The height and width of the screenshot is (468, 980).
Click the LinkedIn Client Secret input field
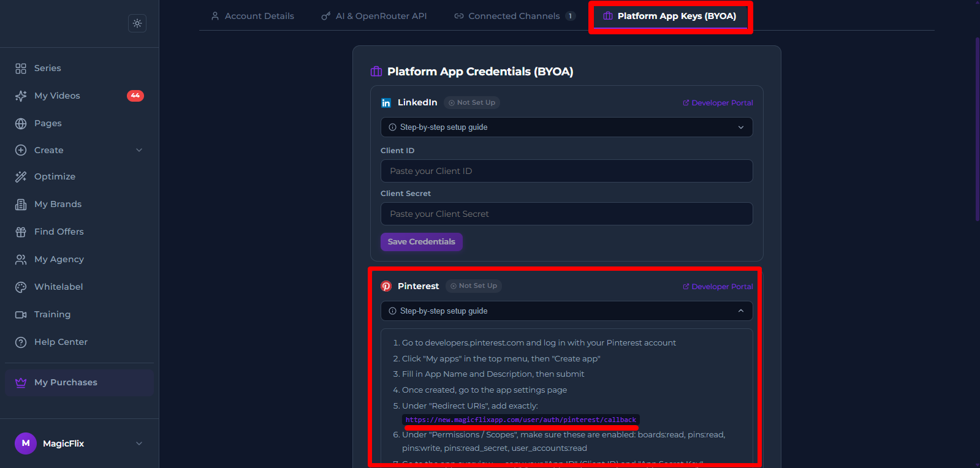[567, 214]
